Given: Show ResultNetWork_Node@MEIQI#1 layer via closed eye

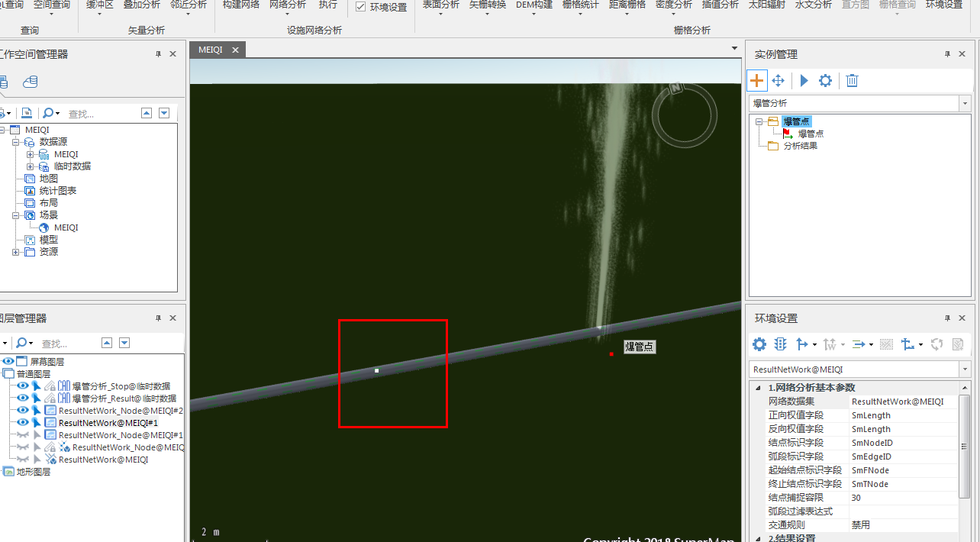Looking at the screenshot, I should coord(23,434).
